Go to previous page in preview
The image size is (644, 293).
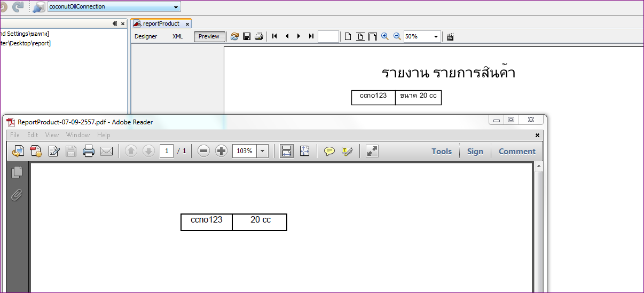(287, 36)
